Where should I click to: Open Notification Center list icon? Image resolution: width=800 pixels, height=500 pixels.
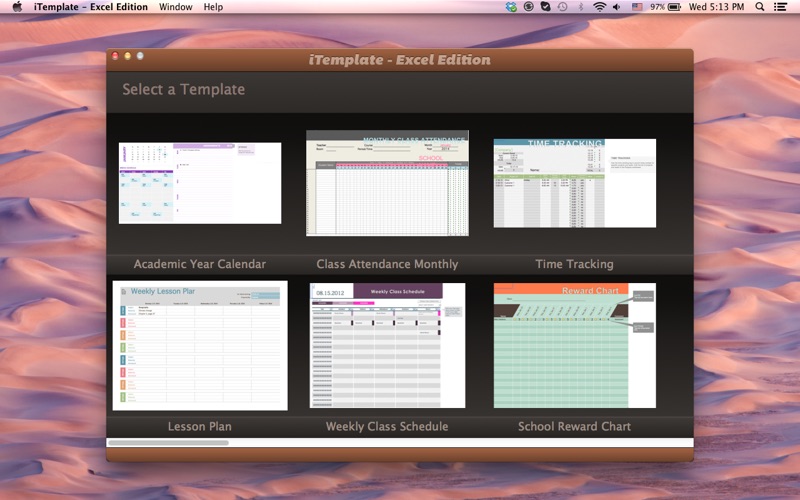click(780, 7)
